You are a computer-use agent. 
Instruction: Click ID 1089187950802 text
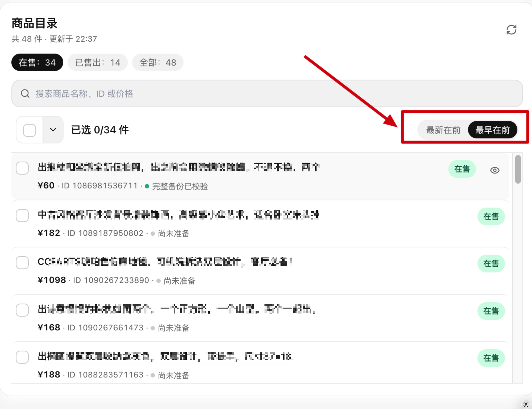(x=105, y=233)
